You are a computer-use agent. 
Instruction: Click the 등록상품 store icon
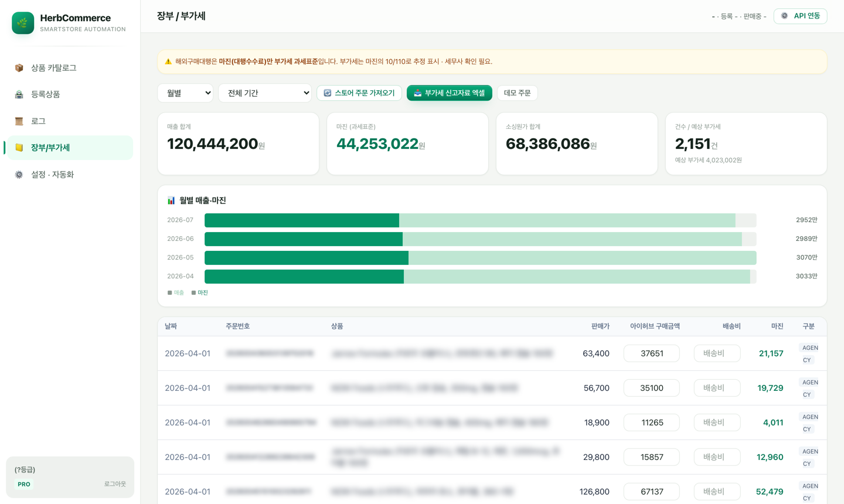tap(19, 94)
